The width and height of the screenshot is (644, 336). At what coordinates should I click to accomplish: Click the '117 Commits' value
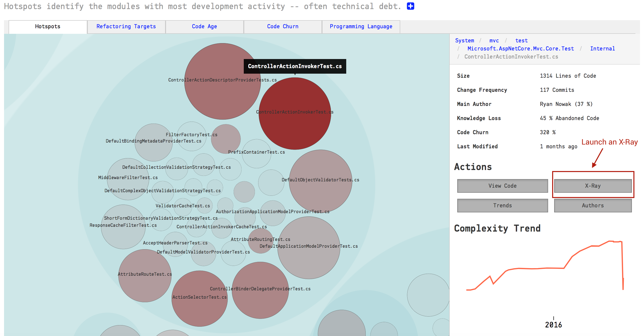click(557, 90)
